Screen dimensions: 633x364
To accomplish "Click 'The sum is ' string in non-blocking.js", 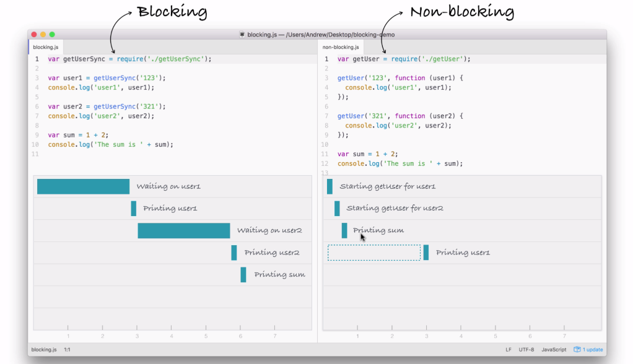I will coord(408,163).
